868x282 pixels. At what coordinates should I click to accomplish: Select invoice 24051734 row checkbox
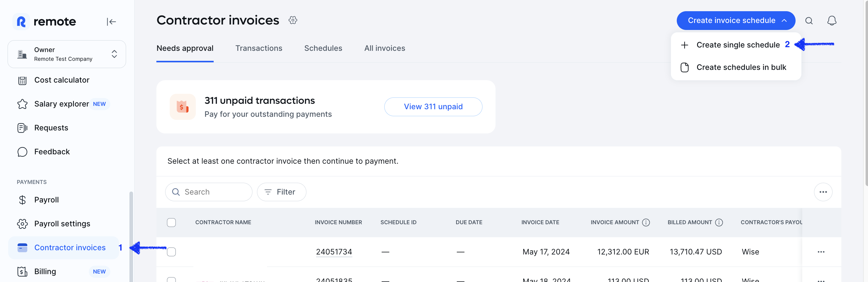172,252
